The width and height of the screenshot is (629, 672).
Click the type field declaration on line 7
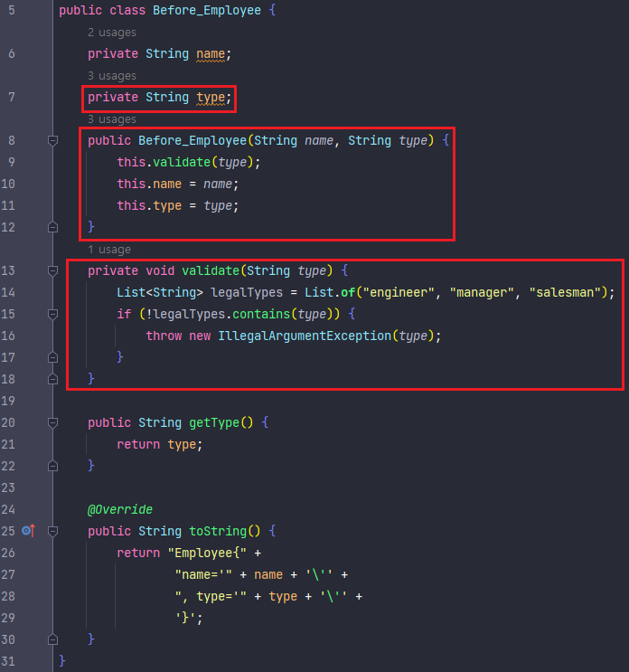tap(211, 98)
